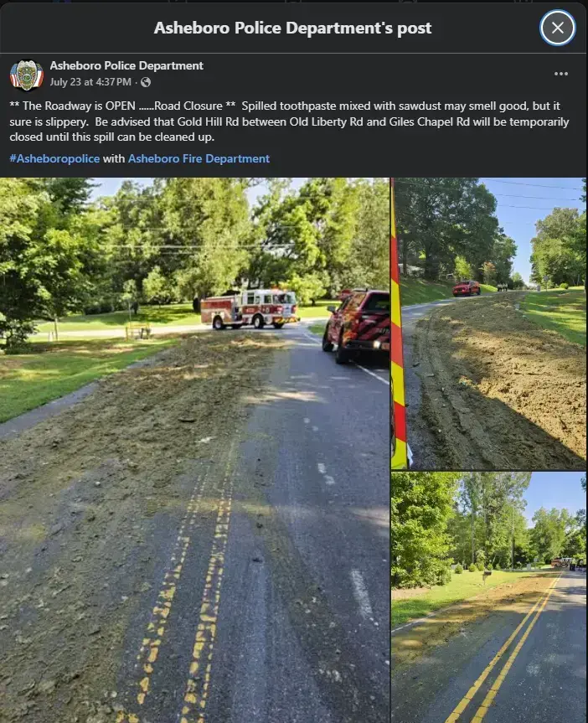Visit the Asheboro Fire Department tagged page
This screenshot has width=588, height=723.
[x=199, y=158]
